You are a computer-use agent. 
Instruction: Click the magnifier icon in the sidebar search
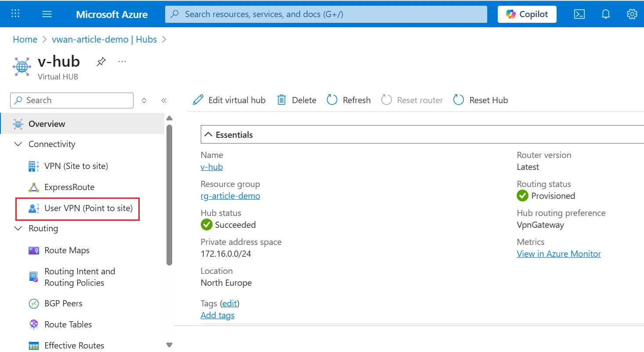tap(18, 100)
